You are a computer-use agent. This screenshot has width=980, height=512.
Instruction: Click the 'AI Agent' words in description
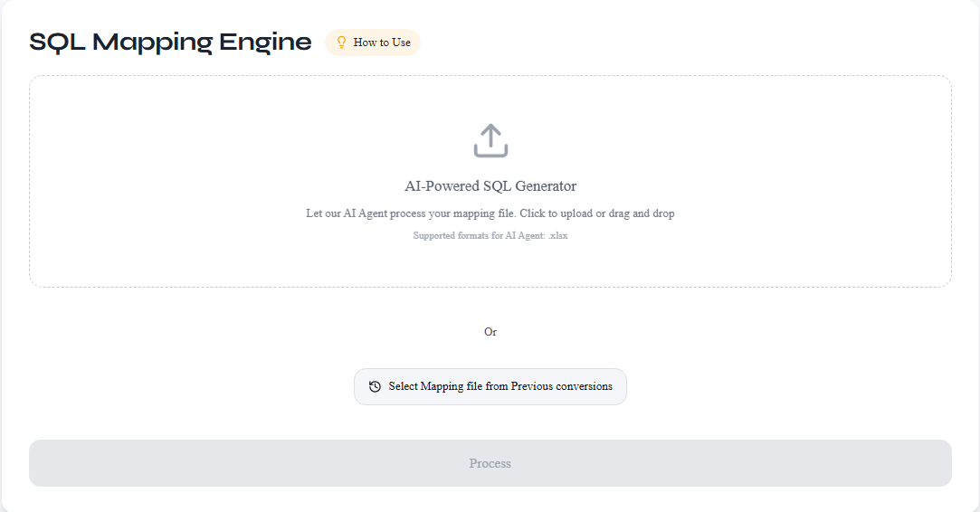click(366, 213)
